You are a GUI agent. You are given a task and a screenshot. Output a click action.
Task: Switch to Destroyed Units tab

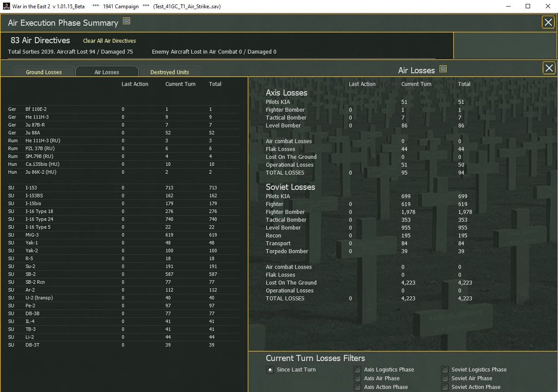(170, 72)
